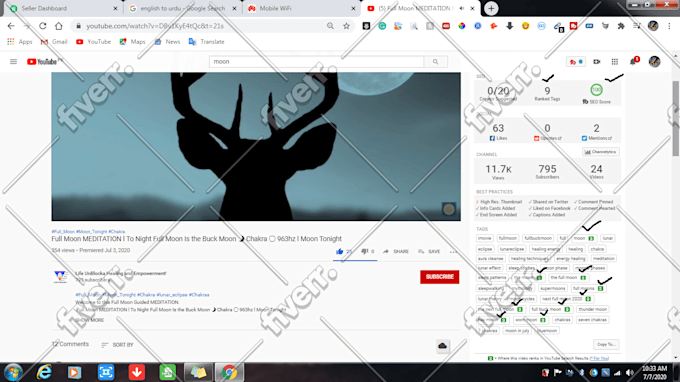Open the create video camera icon
The height and width of the screenshot is (382, 680).
click(x=597, y=62)
